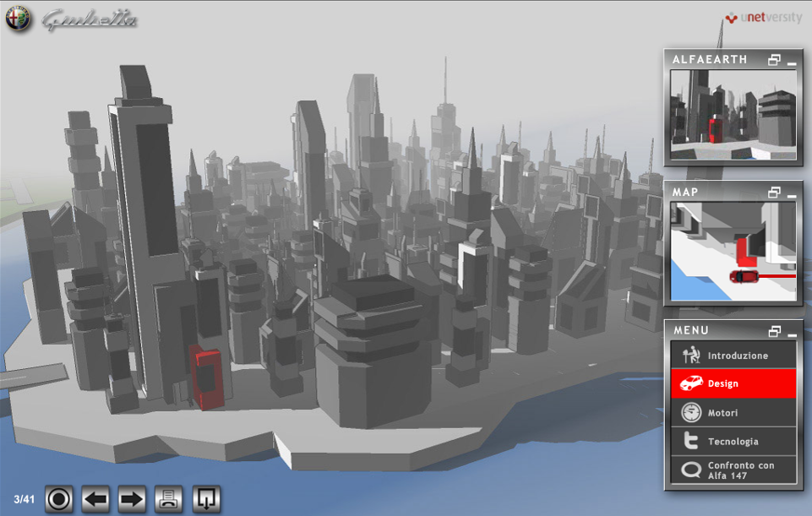This screenshot has height=516, width=812.
Task: Open the Tecnologia section
Action: pyautogui.click(x=733, y=442)
